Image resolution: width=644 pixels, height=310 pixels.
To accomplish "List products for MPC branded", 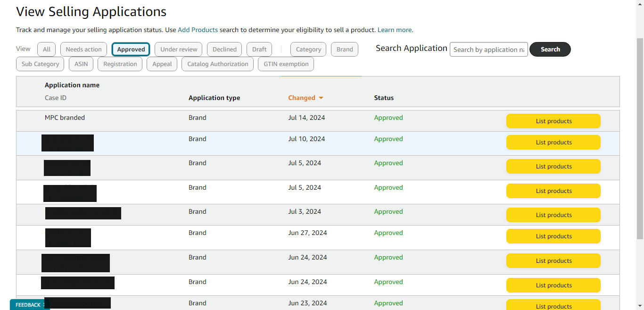I will [x=553, y=121].
